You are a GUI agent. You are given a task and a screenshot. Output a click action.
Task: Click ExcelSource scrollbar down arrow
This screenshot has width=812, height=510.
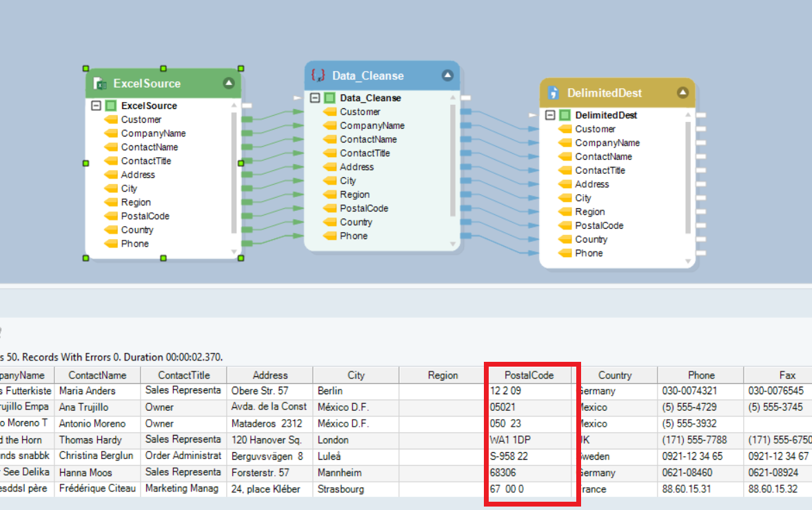click(x=234, y=252)
